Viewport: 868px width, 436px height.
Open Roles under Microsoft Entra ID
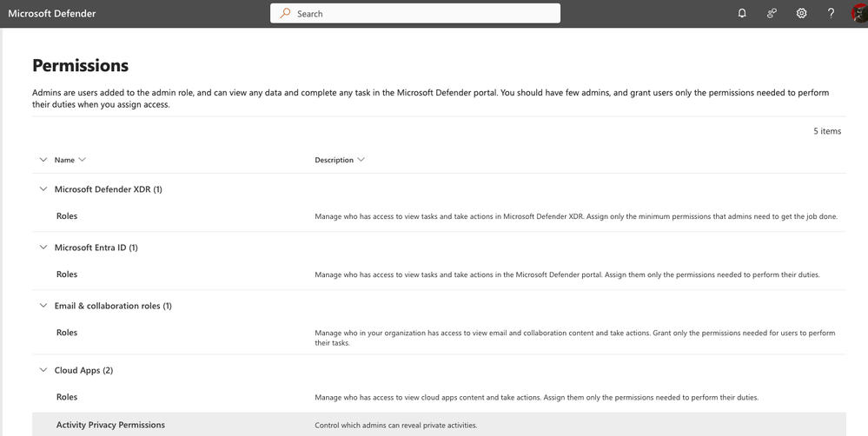tap(66, 274)
